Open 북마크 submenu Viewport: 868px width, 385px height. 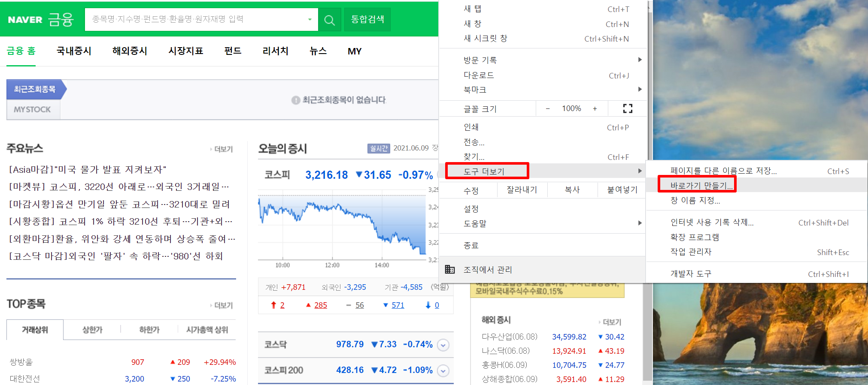click(x=543, y=90)
